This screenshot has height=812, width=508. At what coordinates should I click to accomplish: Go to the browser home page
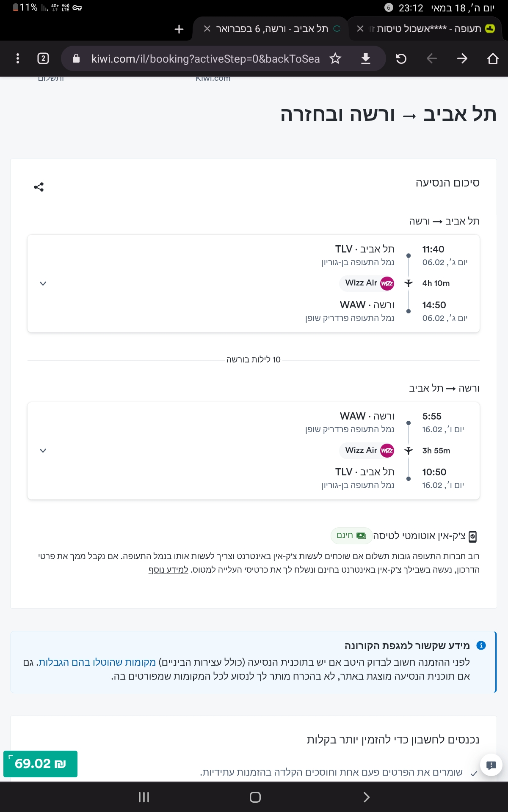pos(493,58)
